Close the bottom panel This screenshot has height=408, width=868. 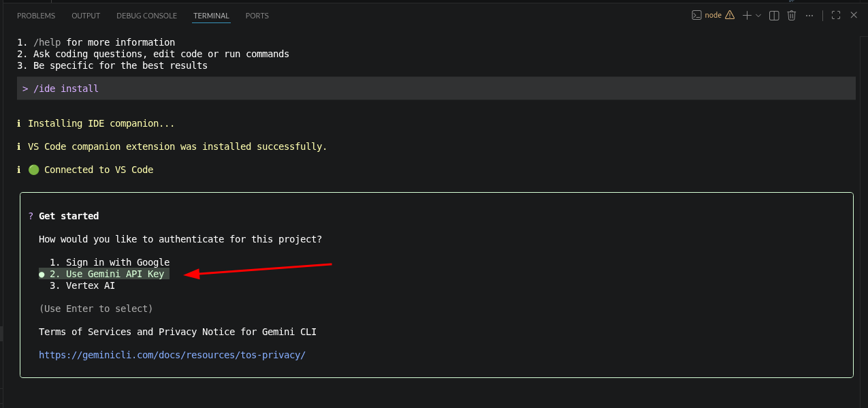[x=854, y=15]
